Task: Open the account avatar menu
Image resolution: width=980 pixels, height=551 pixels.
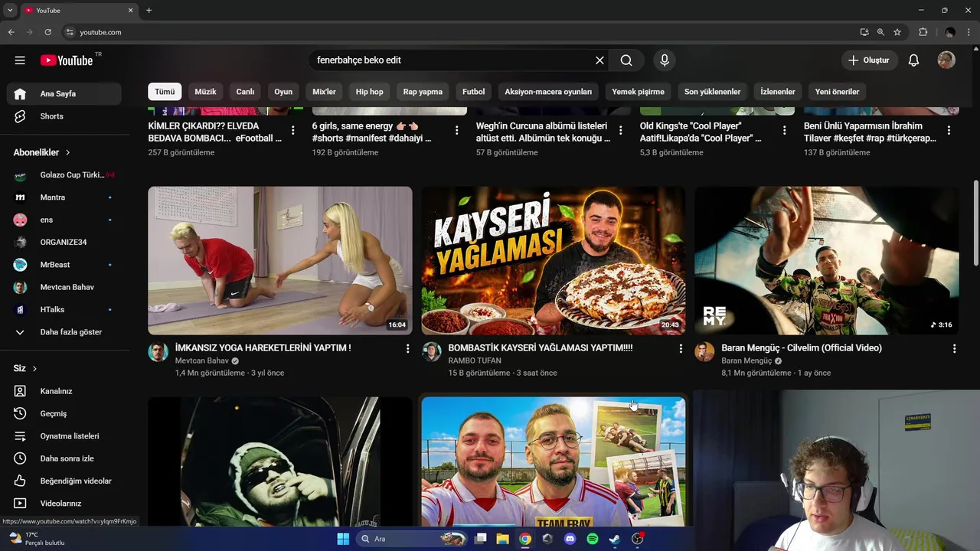Action: (x=946, y=60)
